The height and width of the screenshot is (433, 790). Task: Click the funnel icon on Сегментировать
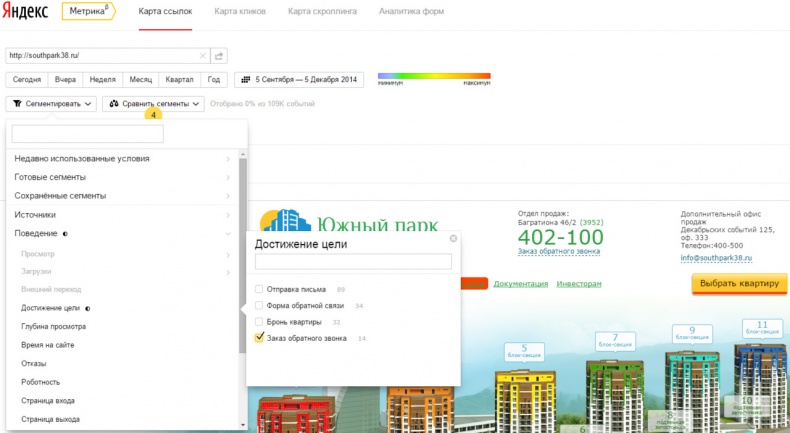(17, 103)
